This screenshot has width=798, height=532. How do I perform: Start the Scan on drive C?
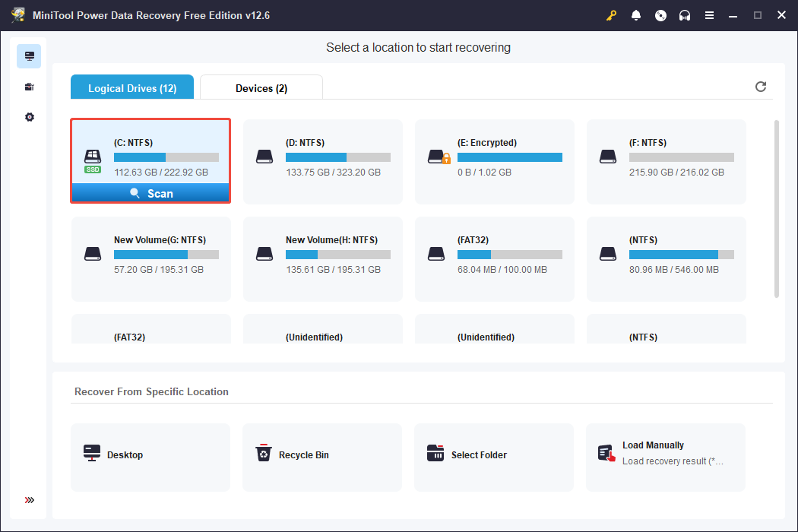coord(150,192)
